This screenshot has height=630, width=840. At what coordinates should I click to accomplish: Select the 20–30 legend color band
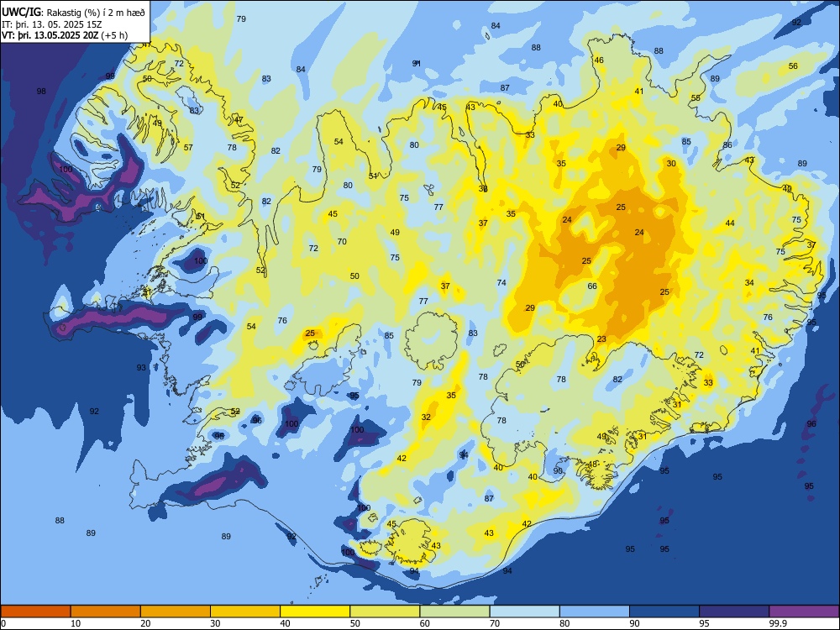coord(176,612)
